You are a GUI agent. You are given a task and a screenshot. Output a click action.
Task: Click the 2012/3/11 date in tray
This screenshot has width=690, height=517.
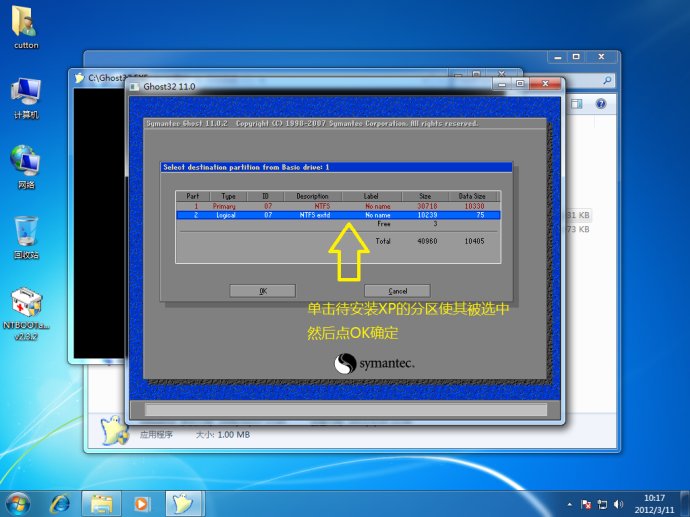point(654,510)
